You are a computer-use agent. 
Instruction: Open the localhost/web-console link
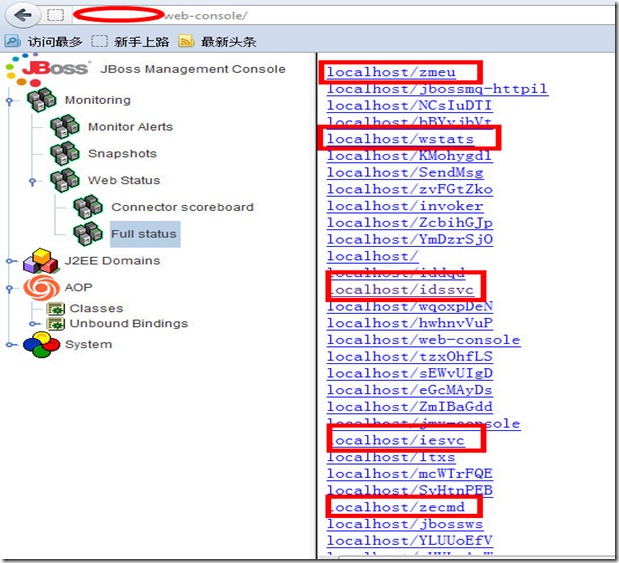[x=423, y=340]
